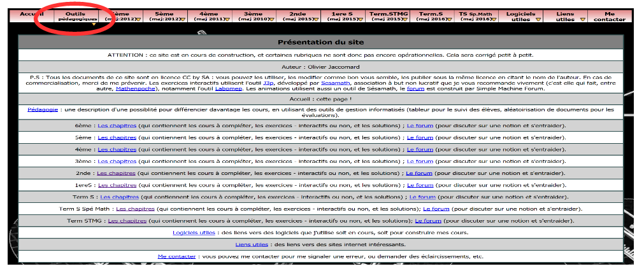644x271 pixels.
Task: Expand the Logiciels utiles navigation dropdown arrow
Action: [x=537, y=19]
